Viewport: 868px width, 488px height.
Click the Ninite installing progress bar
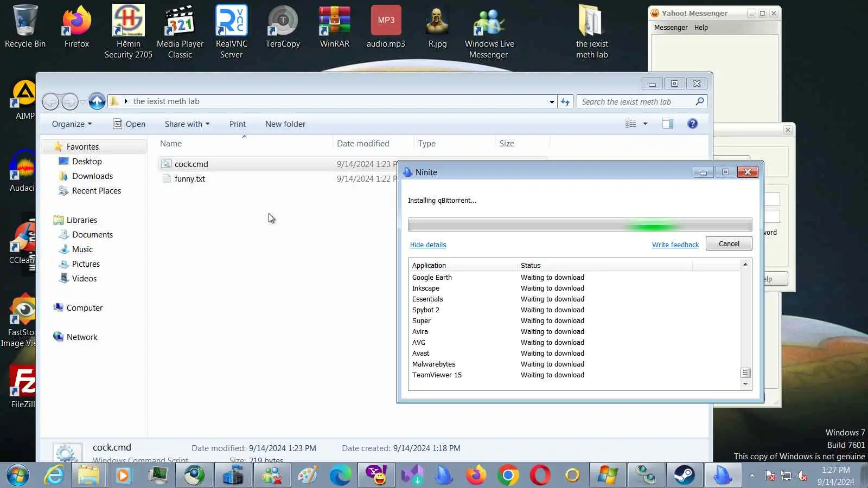580,224
